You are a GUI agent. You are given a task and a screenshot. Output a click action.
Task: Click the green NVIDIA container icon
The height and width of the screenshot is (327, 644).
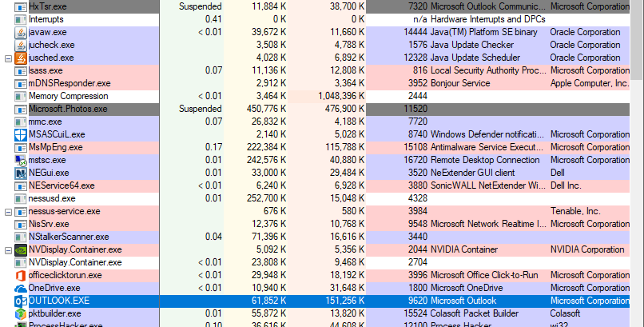[21, 249]
